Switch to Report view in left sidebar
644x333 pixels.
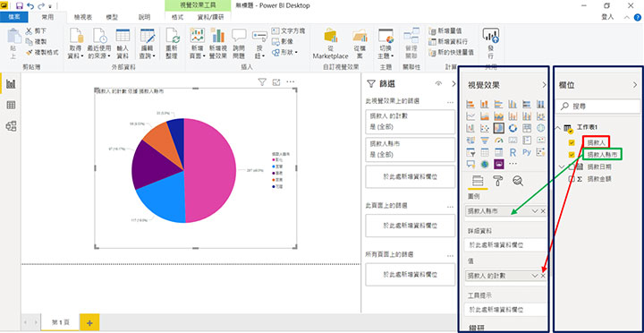click(11, 84)
